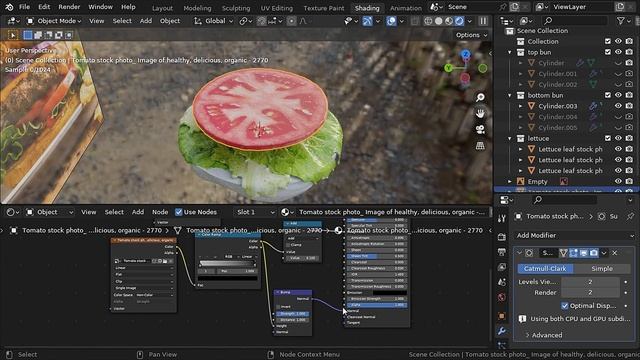The image size is (640, 360).
Task: Switch to the Modeling workspace tab
Action: pyautogui.click(x=197, y=8)
